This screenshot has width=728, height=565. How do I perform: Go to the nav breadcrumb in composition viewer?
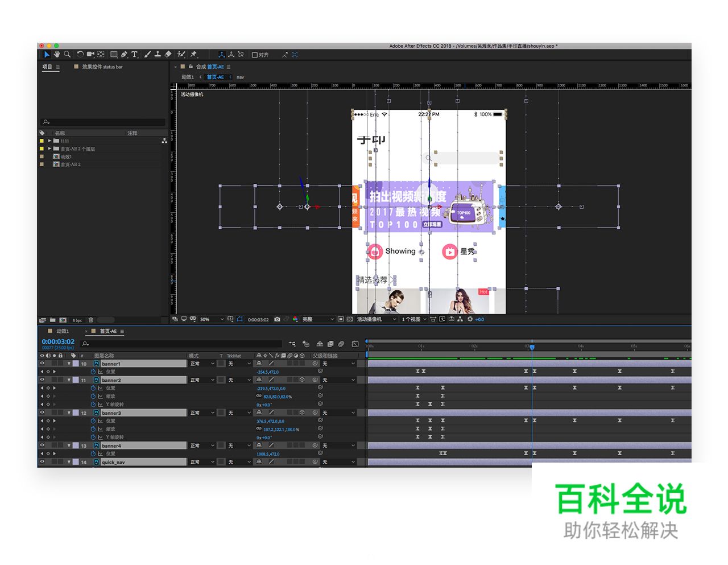click(x=240, y=77)
